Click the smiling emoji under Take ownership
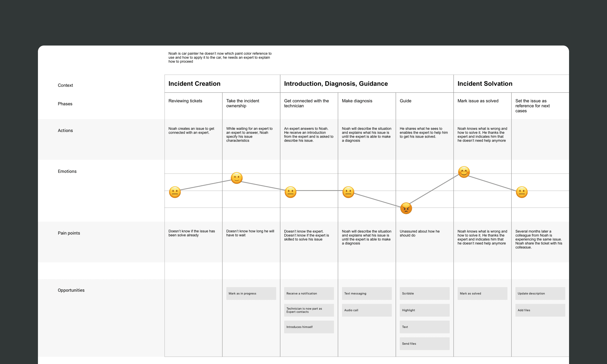This screenshot has height=364, width=607. tap(237, 178)
